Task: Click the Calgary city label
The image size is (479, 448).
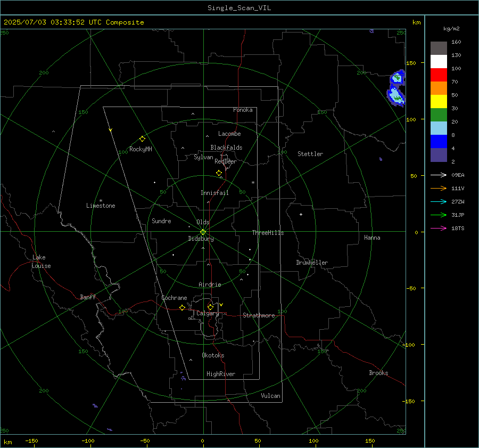Action: point(208,313)
